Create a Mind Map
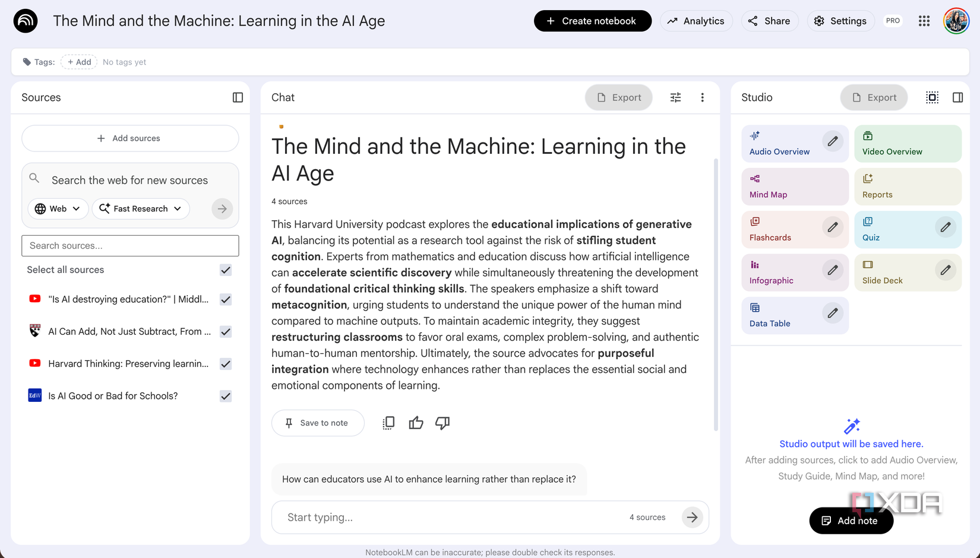Screen dimensions: 980x558 click(x=795, y=186)
